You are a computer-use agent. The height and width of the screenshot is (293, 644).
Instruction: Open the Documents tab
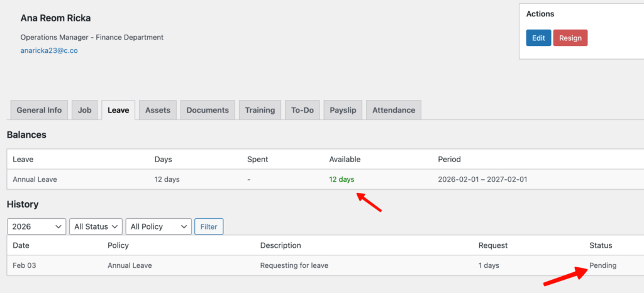208,110
